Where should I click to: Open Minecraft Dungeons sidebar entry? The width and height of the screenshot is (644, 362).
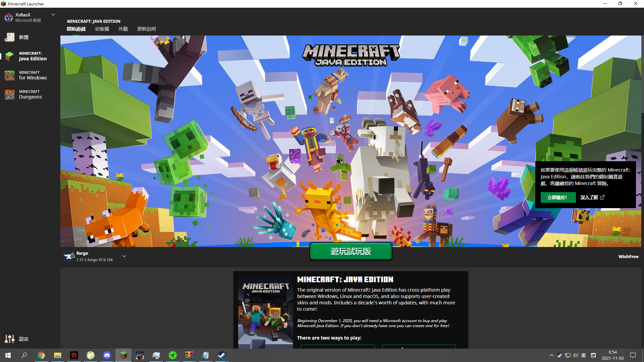tap(30, 94)
